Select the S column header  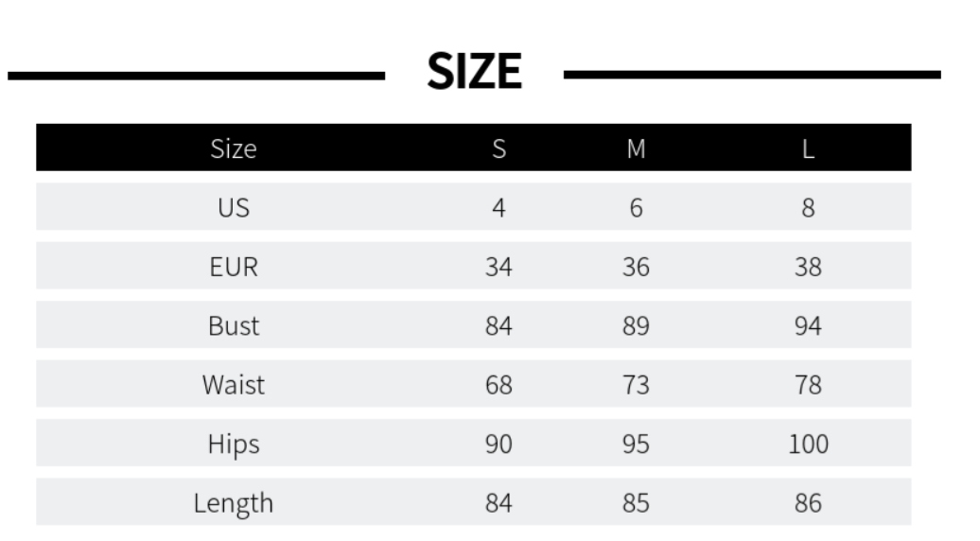click(x=499, y=148)
